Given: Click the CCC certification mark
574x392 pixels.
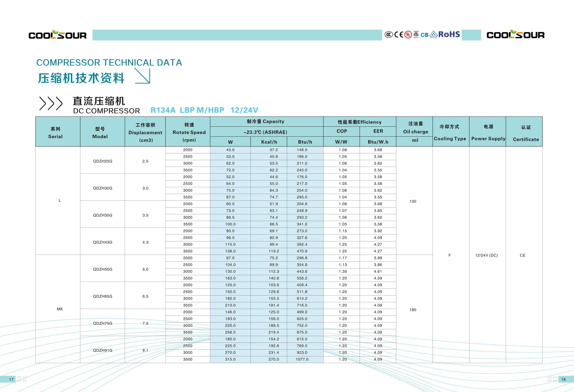Looking at the screenshot, I should point(389,35).
